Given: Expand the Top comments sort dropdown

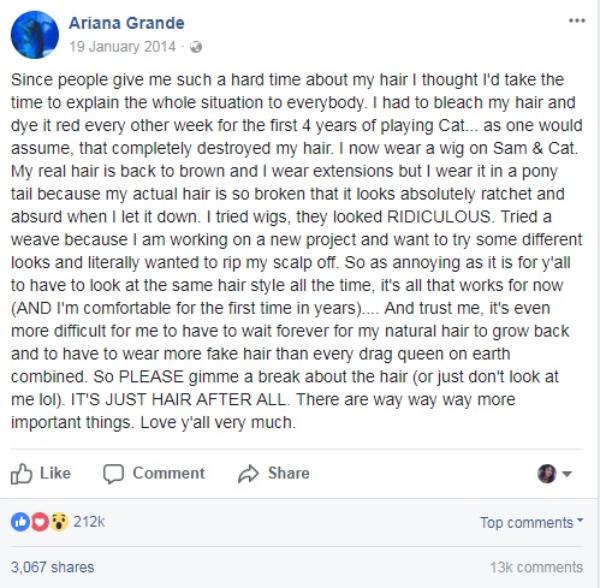Looking at the screenshot, I should click(531, 523).
